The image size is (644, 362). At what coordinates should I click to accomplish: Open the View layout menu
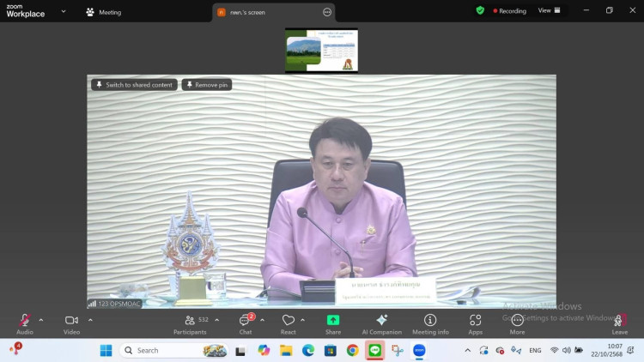[549, 11]
